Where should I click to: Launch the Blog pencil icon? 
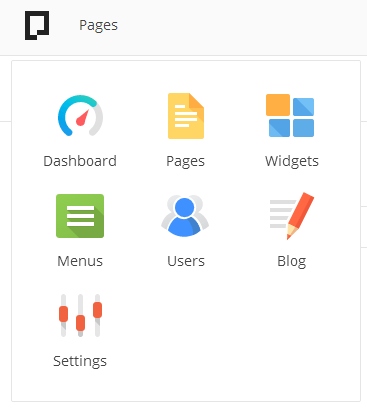[x=292, y=216]
